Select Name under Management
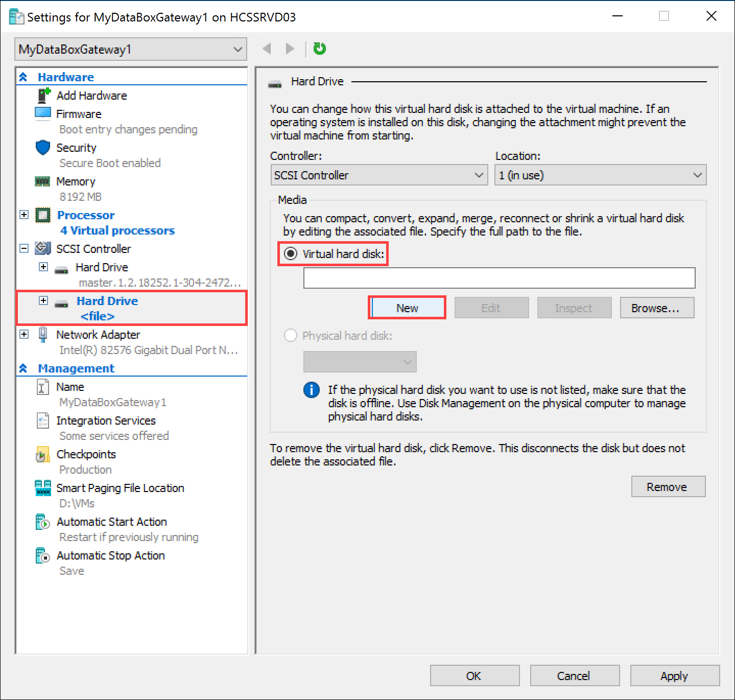Screen dimensions: 735x700 click(70, 387)
